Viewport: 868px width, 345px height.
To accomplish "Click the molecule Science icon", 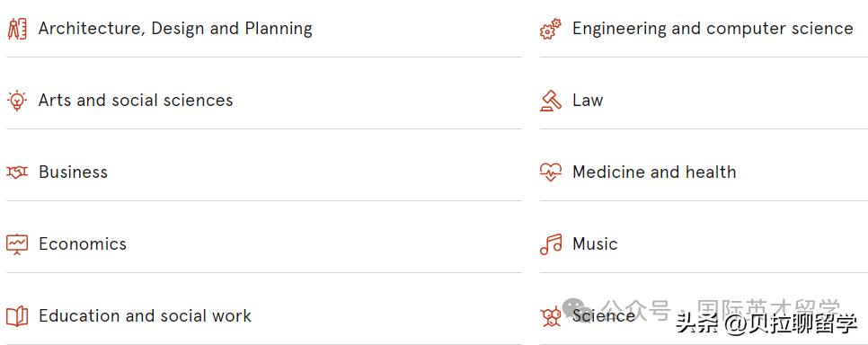I will tap(550, 316).
